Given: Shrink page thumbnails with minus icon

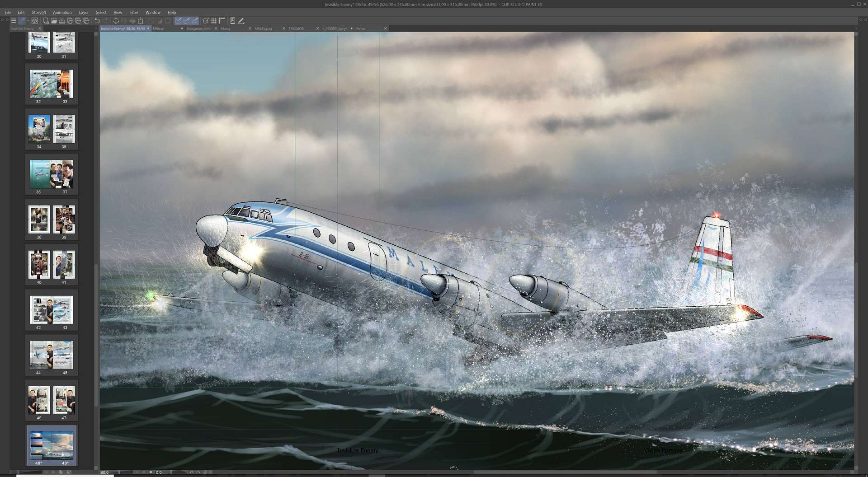Looking at the screenshot, I should [x=46, y=472].
